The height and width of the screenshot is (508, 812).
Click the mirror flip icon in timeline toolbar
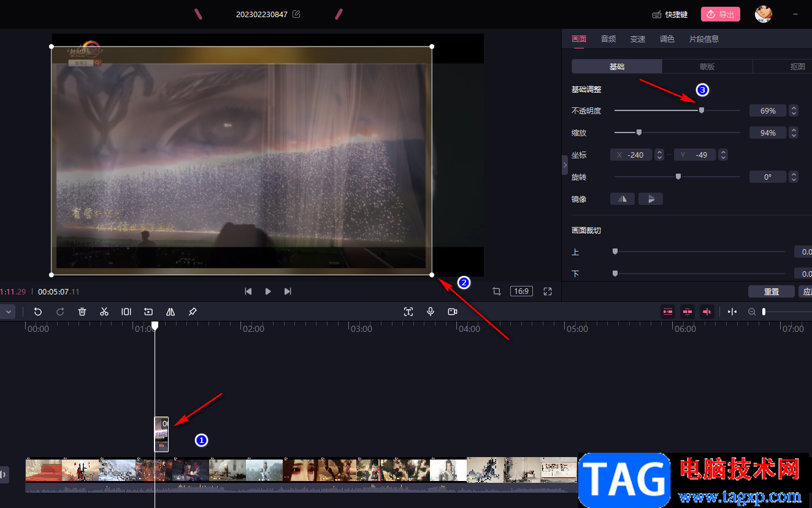tap(170, 312)
